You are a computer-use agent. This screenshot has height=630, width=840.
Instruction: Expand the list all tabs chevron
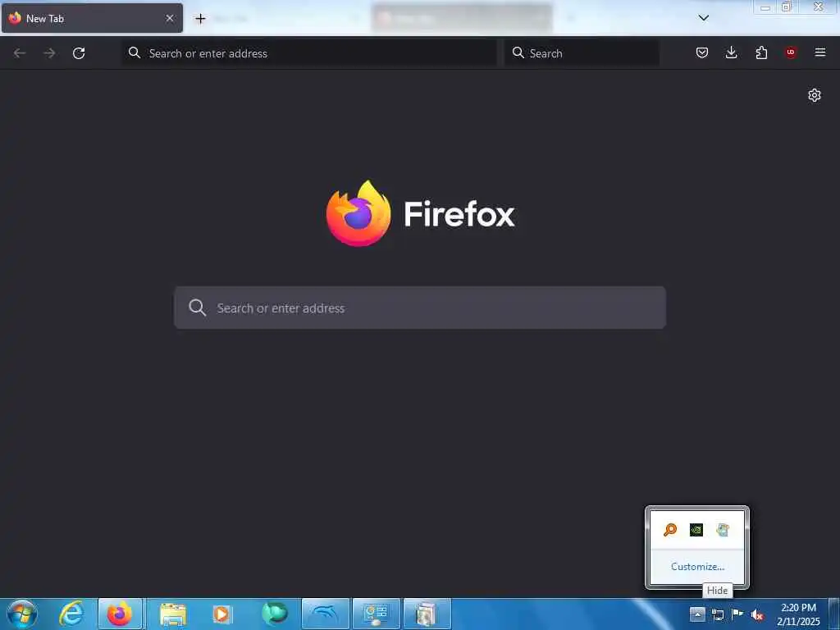703,18
